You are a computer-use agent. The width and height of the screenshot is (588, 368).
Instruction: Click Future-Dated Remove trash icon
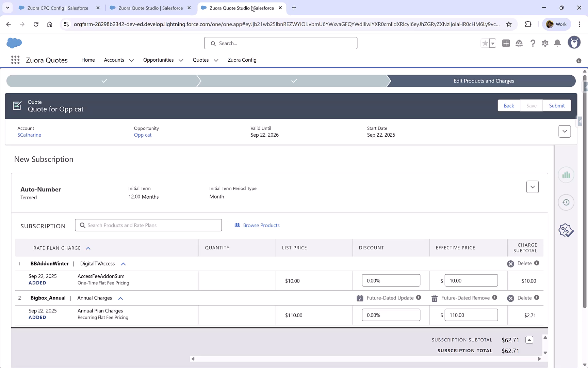(x=434, y=298)
